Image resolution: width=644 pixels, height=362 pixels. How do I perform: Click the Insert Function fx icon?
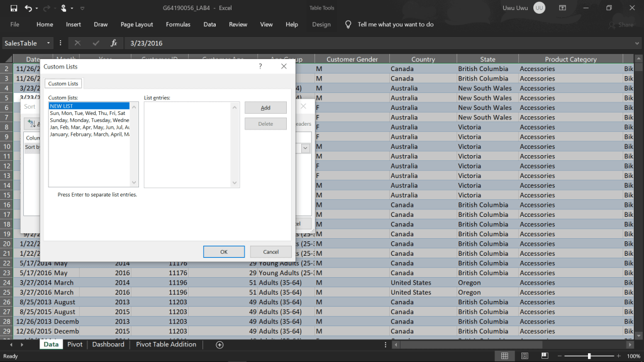click(x=114, y=43)
